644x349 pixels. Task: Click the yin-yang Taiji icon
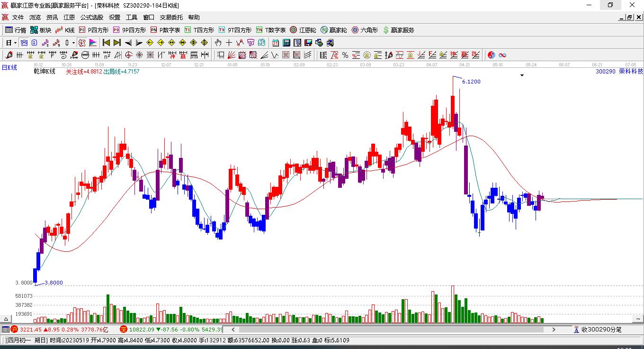pos(492,55)
